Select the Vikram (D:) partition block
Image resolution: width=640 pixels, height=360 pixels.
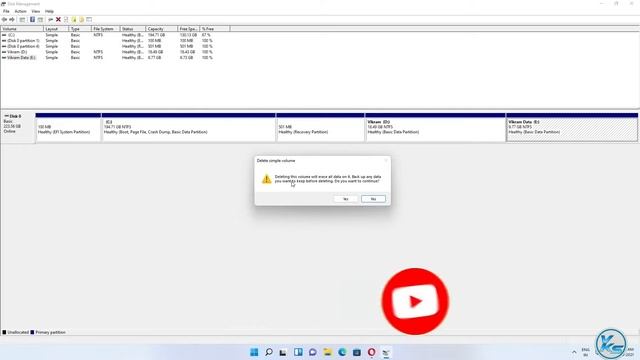[x=436, y=127]
